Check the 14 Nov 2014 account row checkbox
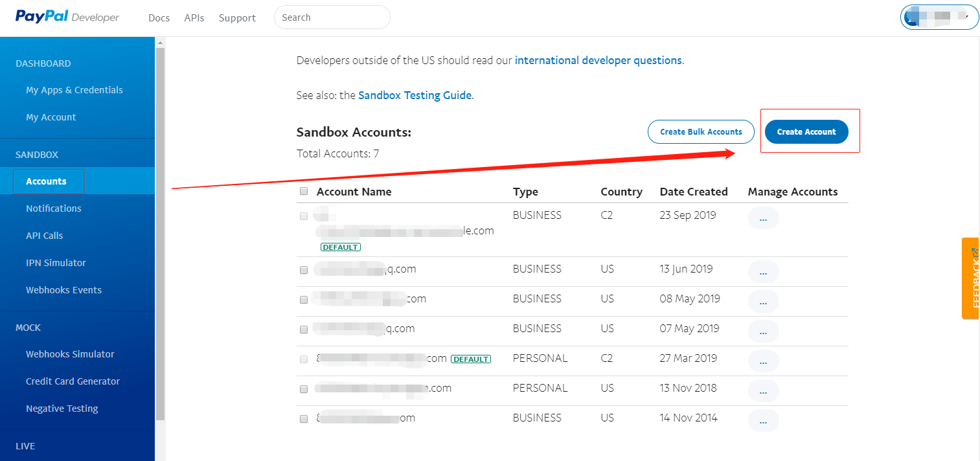This screenshot has width=980, height=461. click(x=304, y=419)
